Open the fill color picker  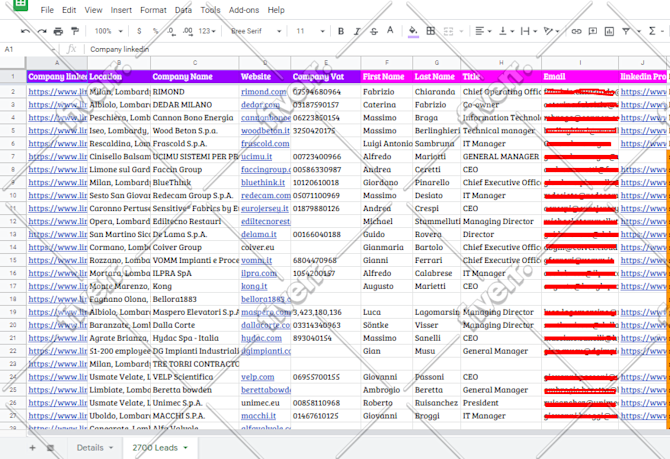click(413, 31)
